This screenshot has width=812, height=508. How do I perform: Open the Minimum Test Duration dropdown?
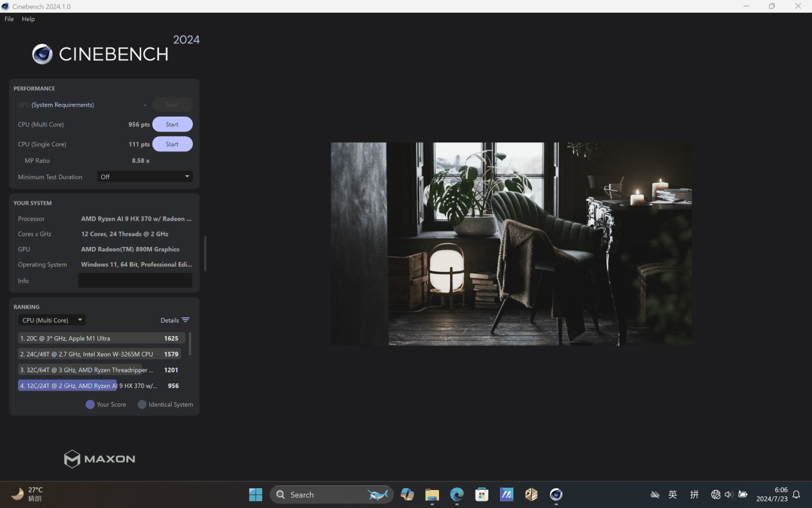(x=145, y=176)
